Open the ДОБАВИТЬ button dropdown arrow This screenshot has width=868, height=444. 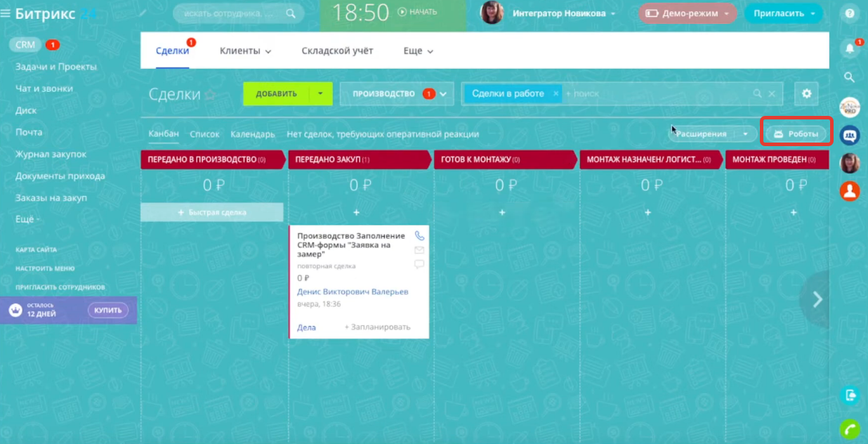(321, 93)
